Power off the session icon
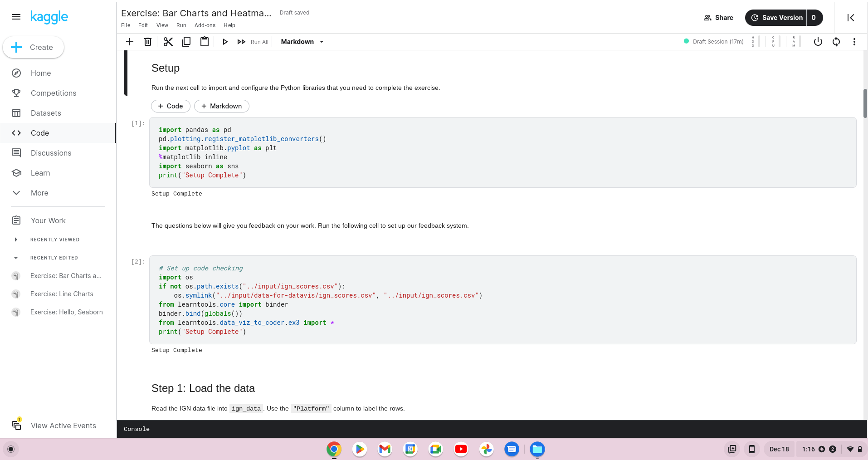Screen dimensions: 868x460 [x=818, y=42]
